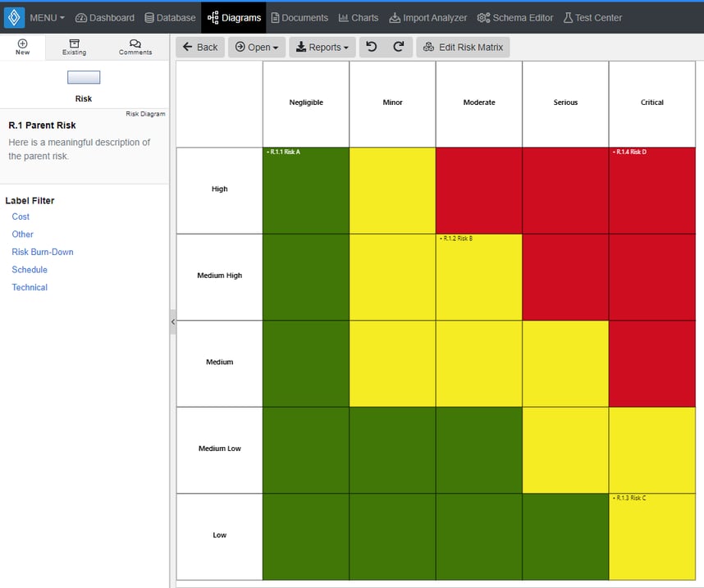This screenshot has height=588, width=704.
Task: Open the Comments panel
Action: (135, 47)
